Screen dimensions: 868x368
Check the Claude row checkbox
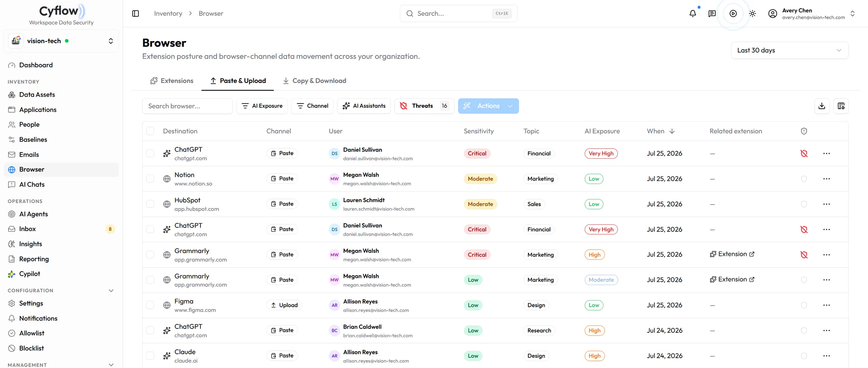(150, 355)
